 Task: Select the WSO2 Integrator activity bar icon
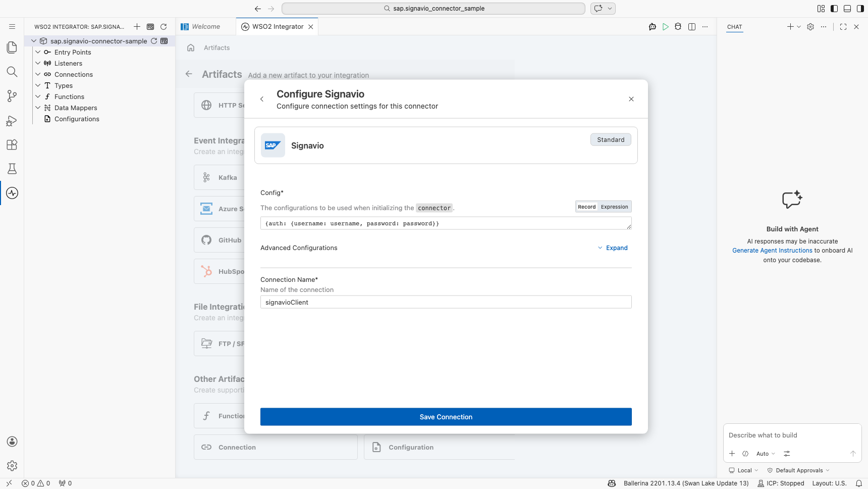(x=12, y=193)
